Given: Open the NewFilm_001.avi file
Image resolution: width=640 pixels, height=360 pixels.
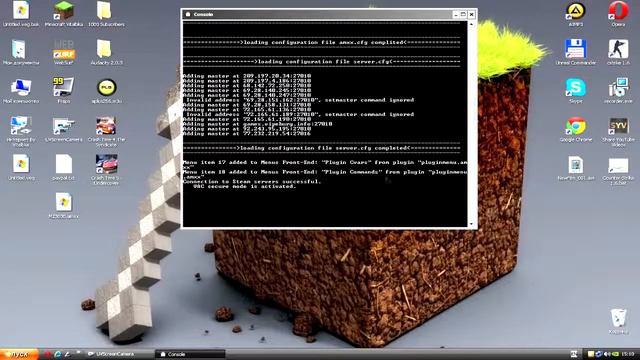Looking at the screenshot, I should pyautogui.click(x=576, y=168).
